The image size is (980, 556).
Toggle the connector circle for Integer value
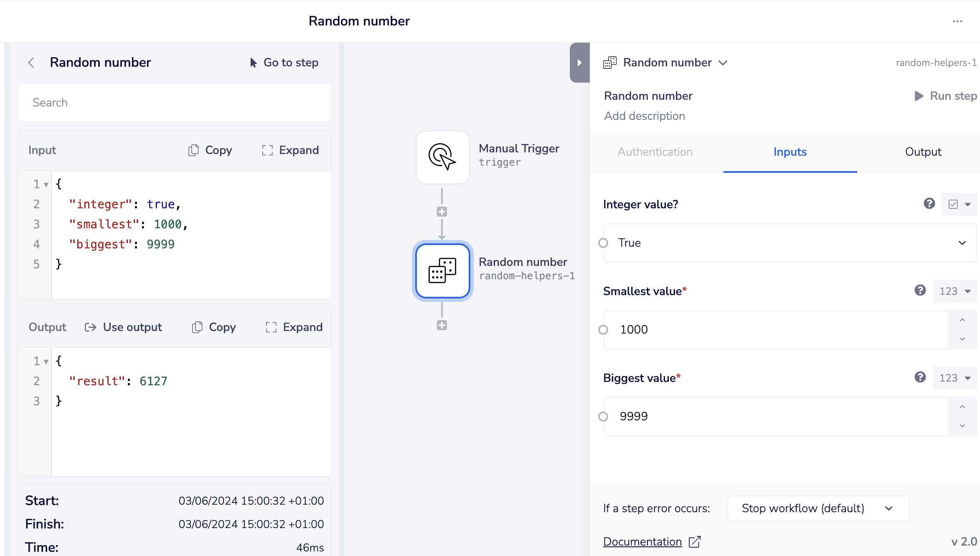tap(603, 243)
